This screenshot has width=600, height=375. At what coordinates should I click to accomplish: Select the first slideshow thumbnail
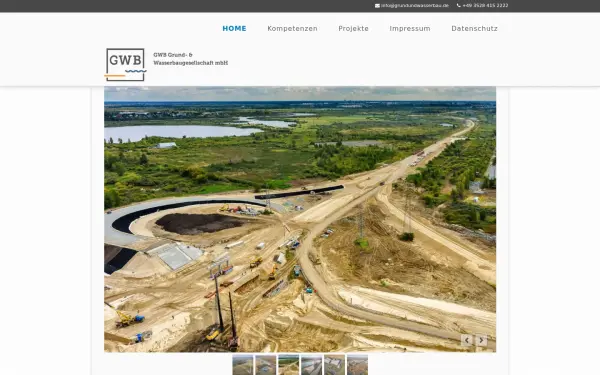(243, 365)
